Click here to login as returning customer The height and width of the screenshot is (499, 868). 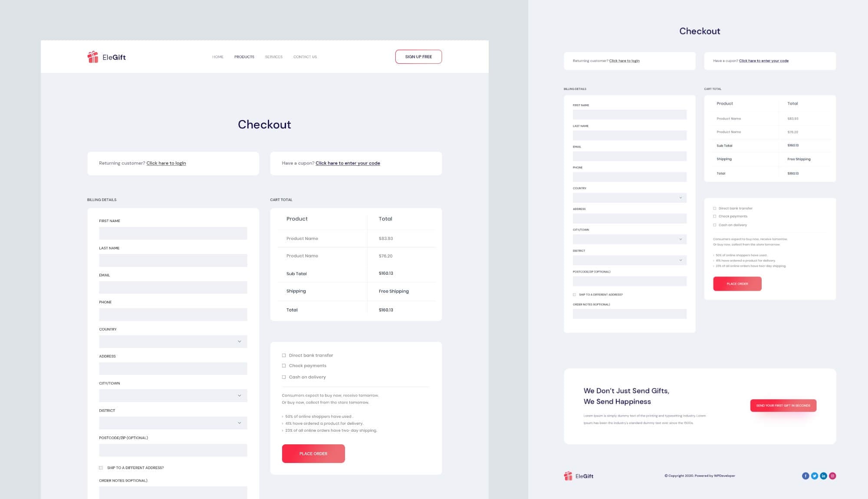point(166,163)
